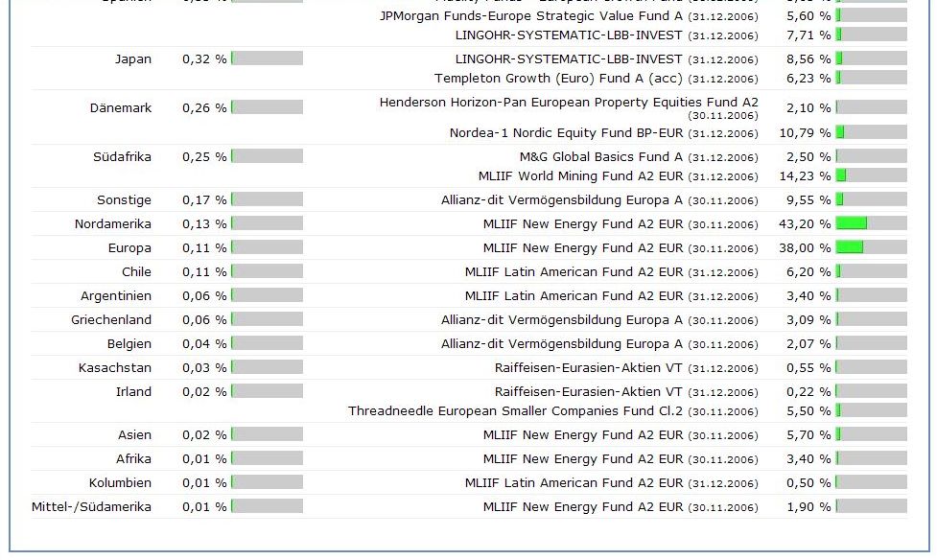This screenshot has height=560, width=937.
Task: Open 'Templeton Growth (Euro) Fund A (acc)'
Action: pyautogui.click(x=558, y=79)
